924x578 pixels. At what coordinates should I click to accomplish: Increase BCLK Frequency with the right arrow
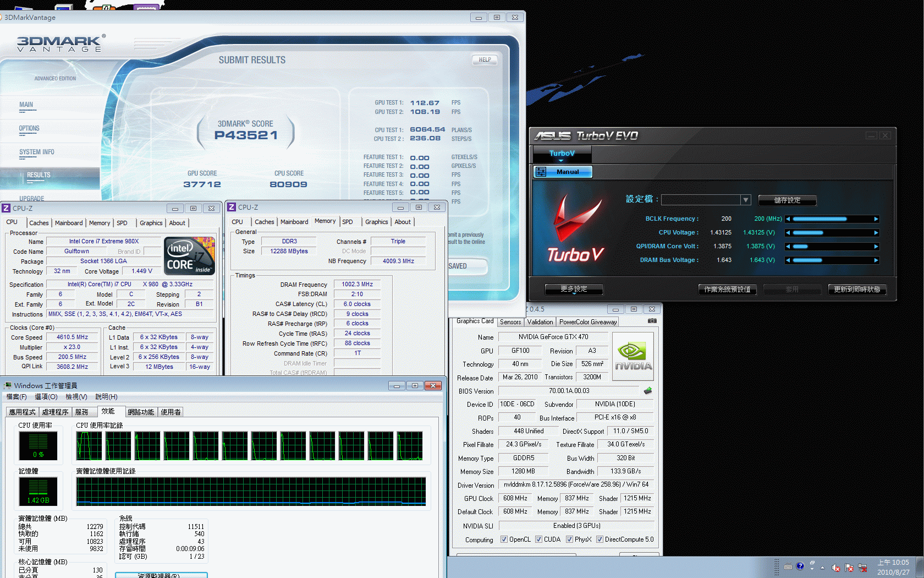click(876, 219)
